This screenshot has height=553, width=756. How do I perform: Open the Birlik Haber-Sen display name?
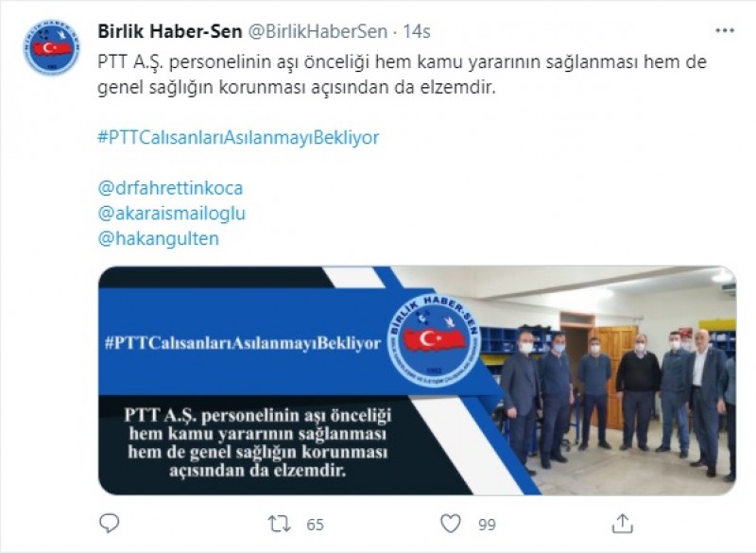[170, 31]
